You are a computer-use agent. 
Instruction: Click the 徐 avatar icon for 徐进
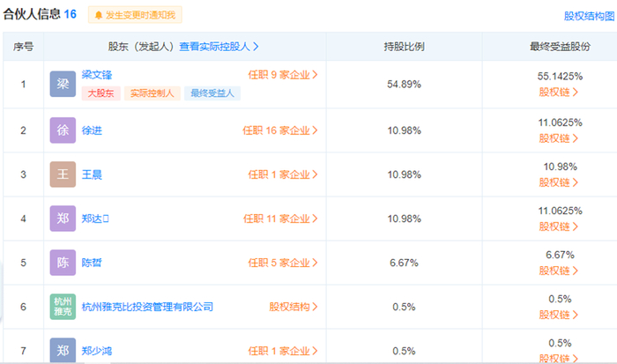tap(63, 130)
